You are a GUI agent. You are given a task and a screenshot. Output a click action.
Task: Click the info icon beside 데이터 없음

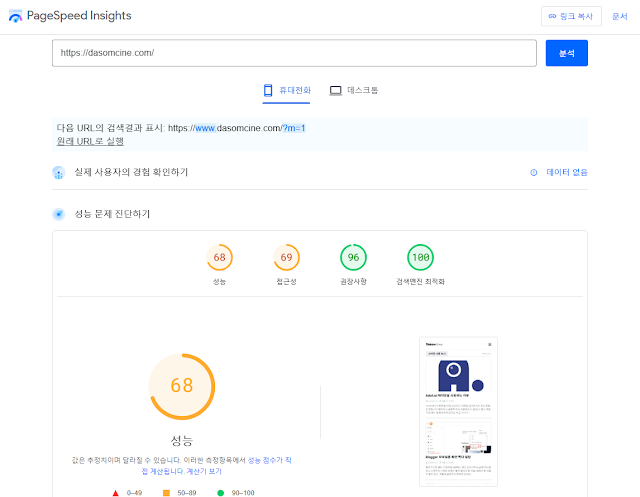(x=533, y=173)
